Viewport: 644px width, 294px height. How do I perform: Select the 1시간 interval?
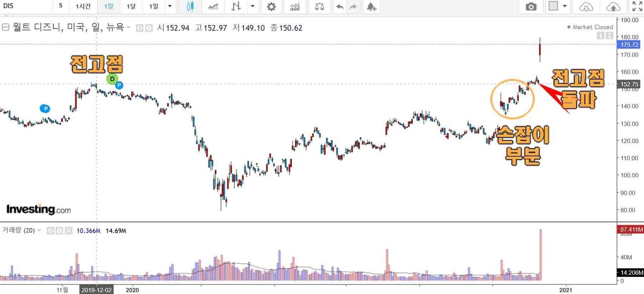[x=83, y=6]
